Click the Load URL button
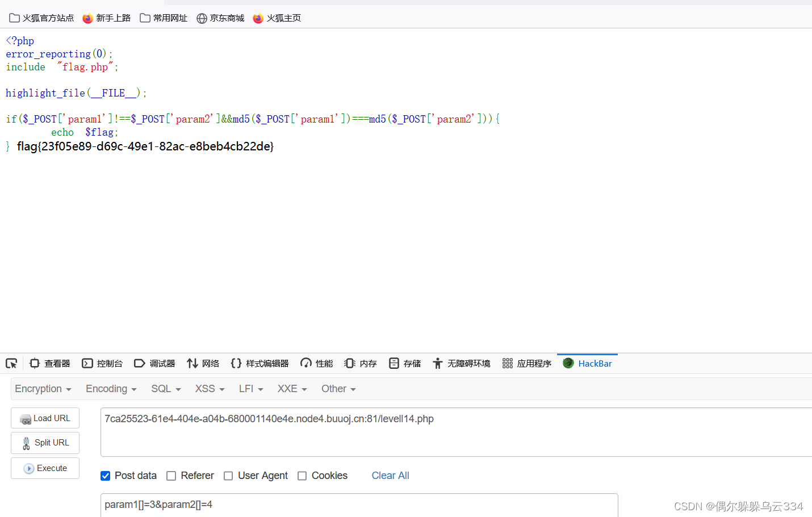This screenshot has height=517, width=812. tap(45, 418)
